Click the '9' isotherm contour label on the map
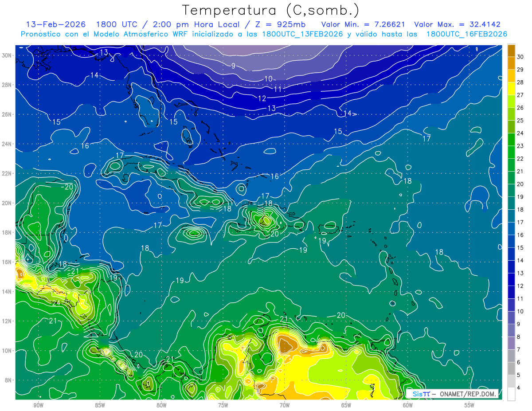 pos(233,66)
